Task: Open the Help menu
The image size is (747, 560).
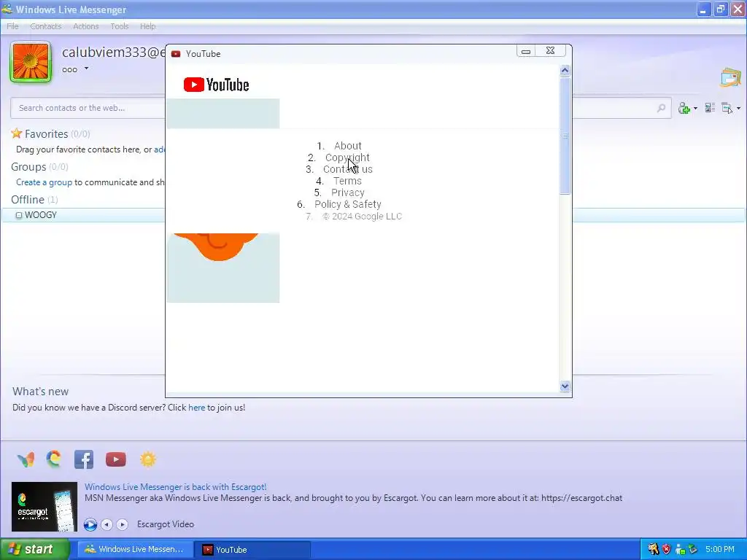Action: click(x=147, y=26)
